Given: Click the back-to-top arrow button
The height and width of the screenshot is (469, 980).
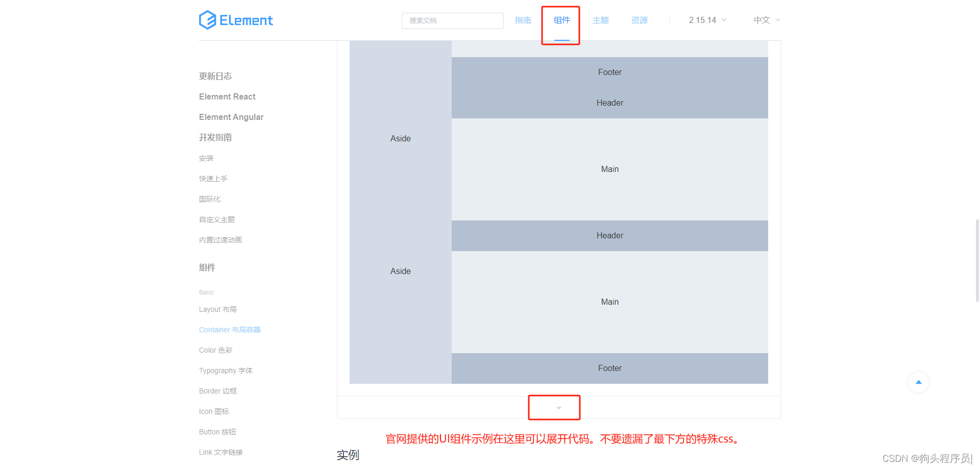Looking at the screenshot, I should coord(919,382).
